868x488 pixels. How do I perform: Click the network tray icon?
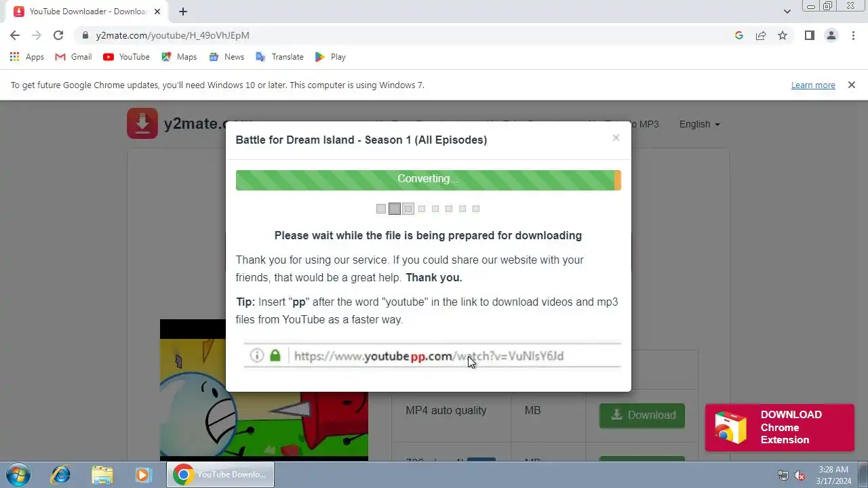point(783,475)
